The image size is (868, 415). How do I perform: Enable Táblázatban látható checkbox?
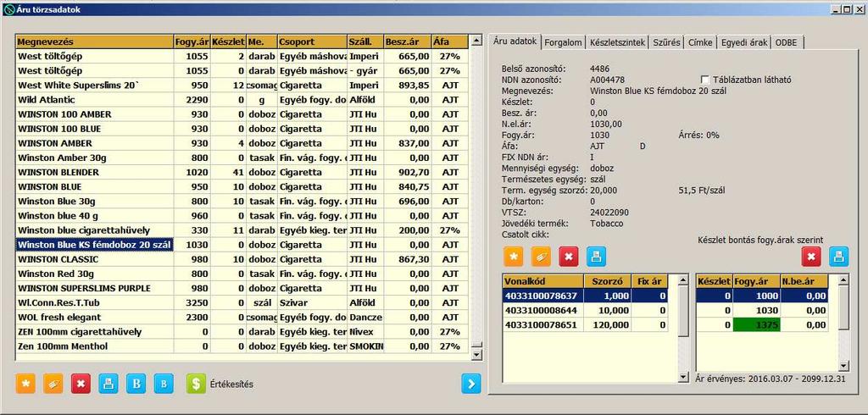tap(705, 80)
